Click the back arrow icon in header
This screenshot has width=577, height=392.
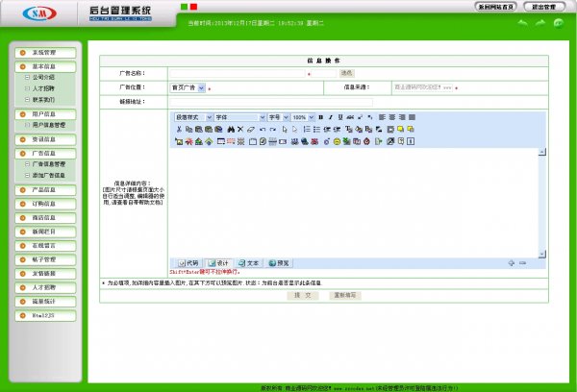click(x=522, y=23)
